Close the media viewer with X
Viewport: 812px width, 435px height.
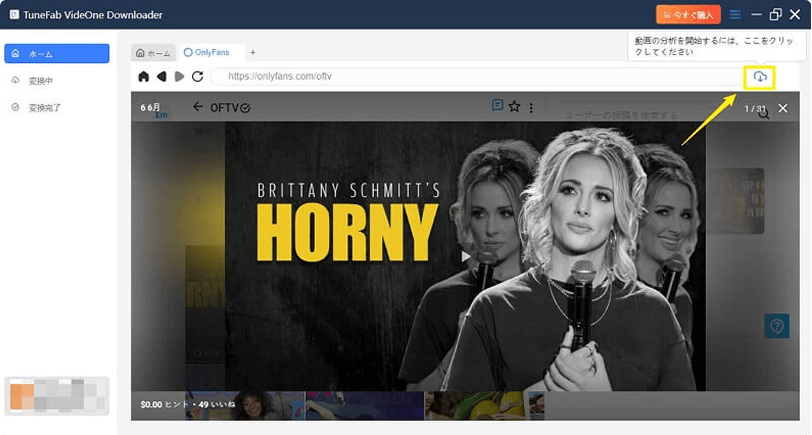click(783, 108)
